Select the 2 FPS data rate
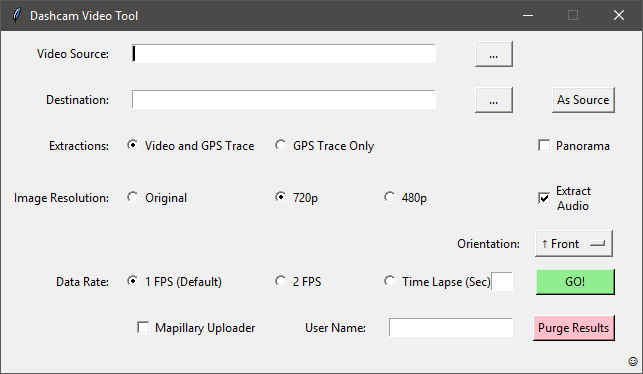 click(x=280, y=281)
